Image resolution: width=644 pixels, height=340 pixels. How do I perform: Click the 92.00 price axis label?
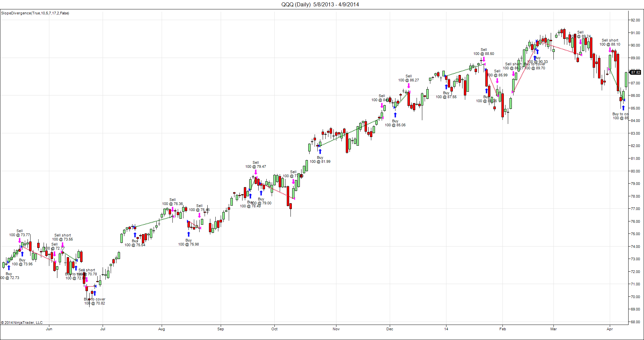(635, 20)
